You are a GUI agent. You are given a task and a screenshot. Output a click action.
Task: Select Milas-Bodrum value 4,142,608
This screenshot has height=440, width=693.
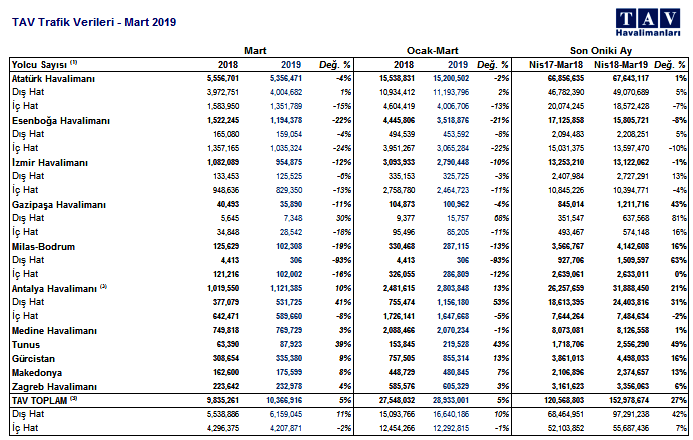[x=633, y=246]
